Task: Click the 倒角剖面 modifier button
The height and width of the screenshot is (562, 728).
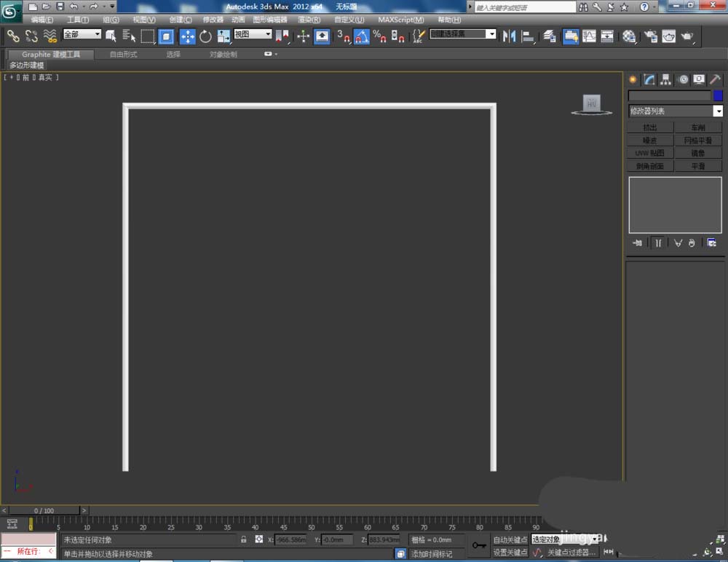Action: [x=650, y=166]
